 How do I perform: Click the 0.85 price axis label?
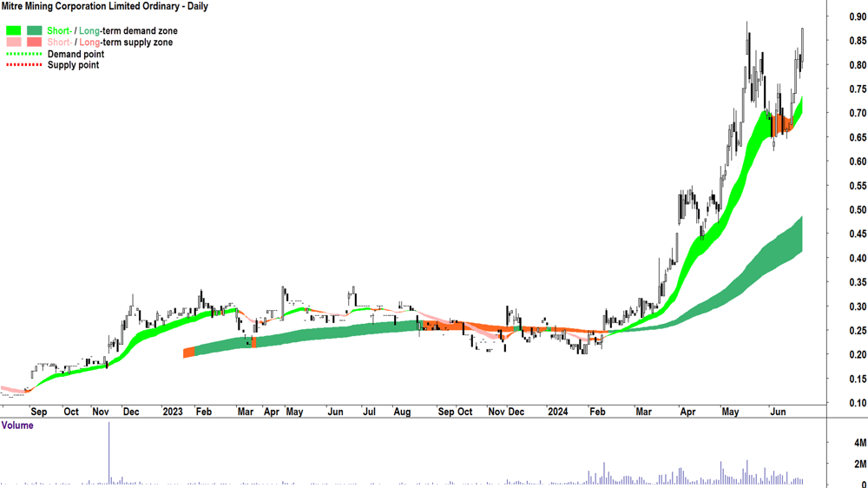[858, 41]
